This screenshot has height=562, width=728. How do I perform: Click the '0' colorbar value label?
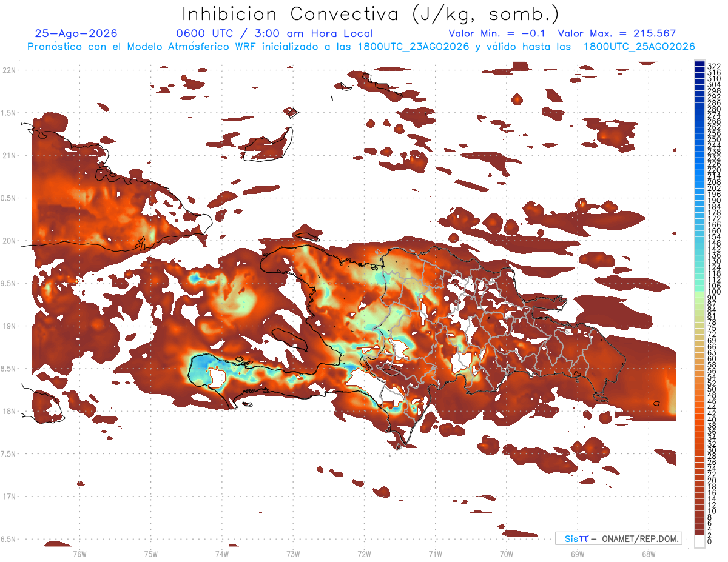point(710,543)
